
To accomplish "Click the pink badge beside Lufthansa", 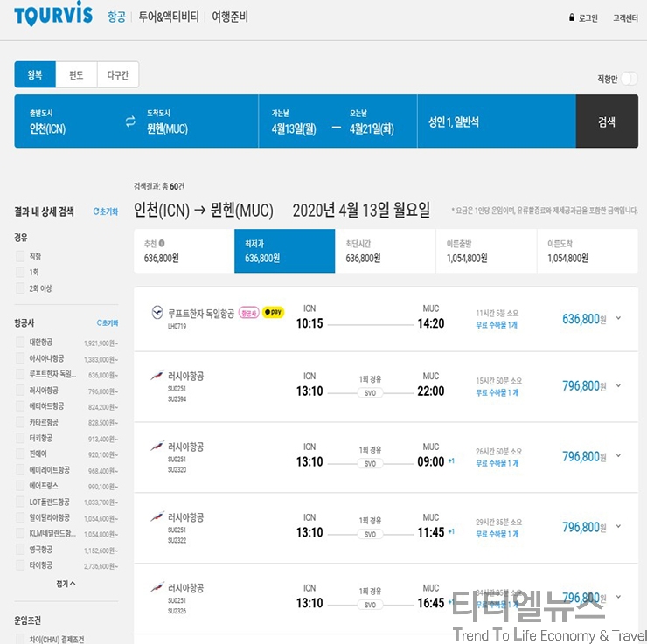I will tap(249, 313).
